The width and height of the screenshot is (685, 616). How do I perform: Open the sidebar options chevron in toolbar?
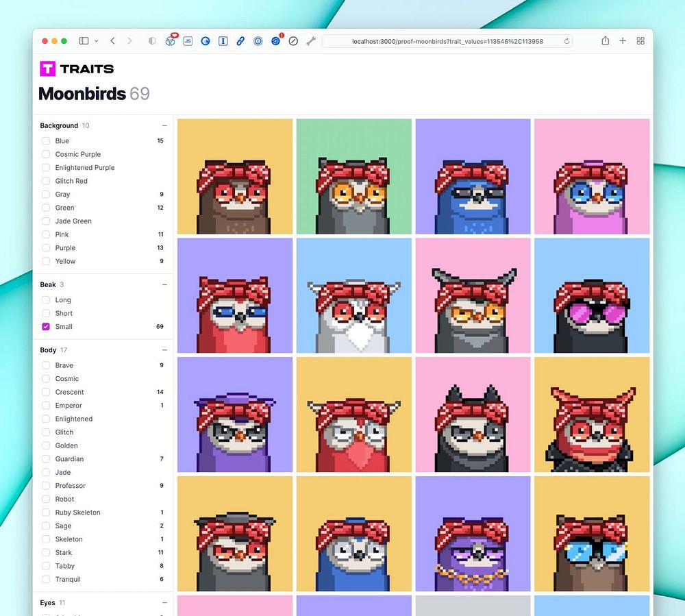[x=96, y=41]
